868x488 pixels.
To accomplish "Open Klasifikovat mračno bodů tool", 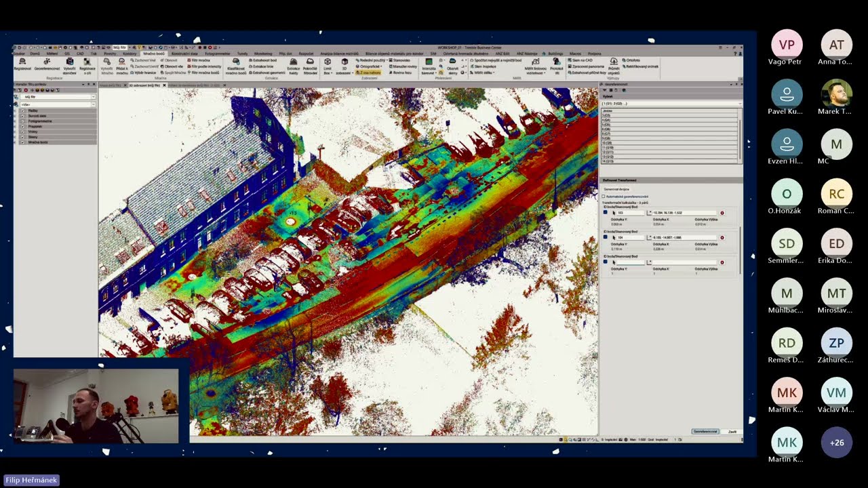I will pyautogui.click(x=236, y=66).
